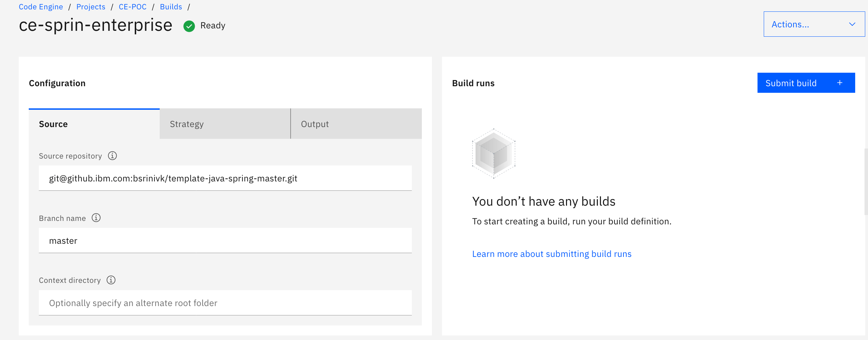Navigate to Builds via breadcrumb

[x=171, y=7]
